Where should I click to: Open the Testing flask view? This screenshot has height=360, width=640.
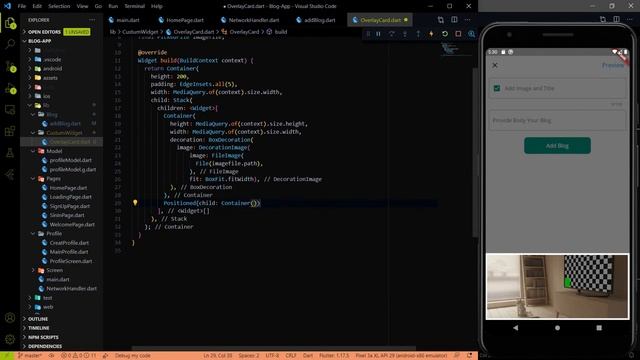10,153
